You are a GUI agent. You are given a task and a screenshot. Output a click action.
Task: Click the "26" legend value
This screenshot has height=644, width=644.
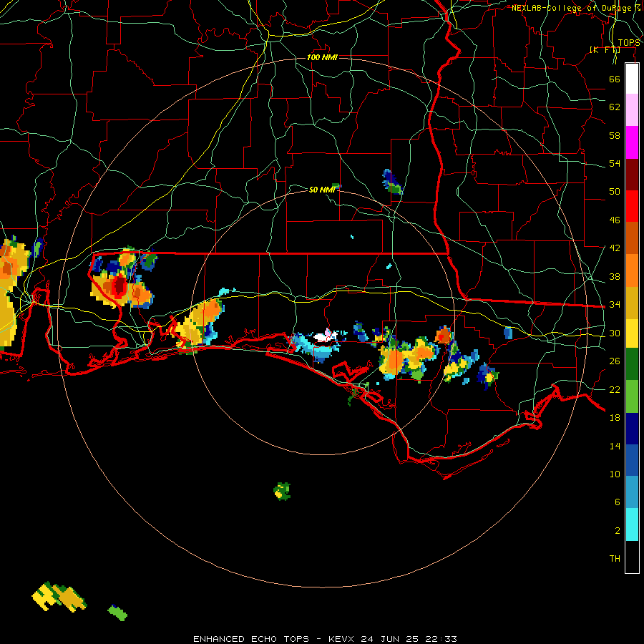tap(615, 361)
